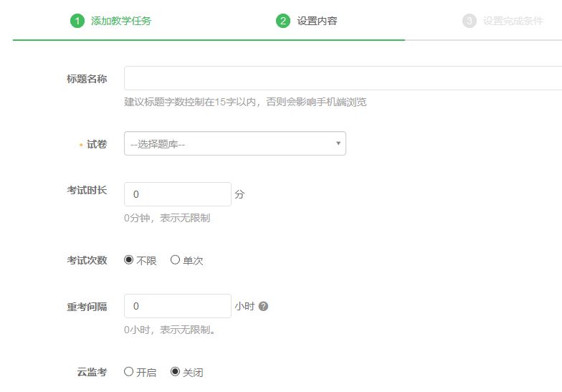Go to the 添加教学任务 step

[x=120, y=21]
